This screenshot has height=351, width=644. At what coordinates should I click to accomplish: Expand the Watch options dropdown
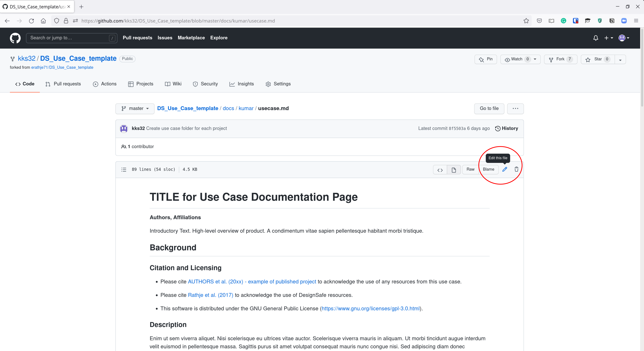tap(535, 59)
